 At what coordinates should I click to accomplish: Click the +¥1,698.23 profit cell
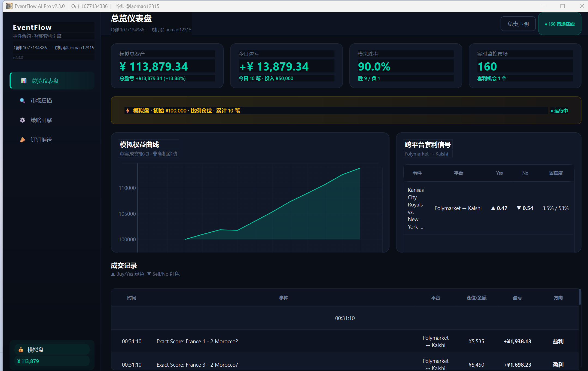517,365
